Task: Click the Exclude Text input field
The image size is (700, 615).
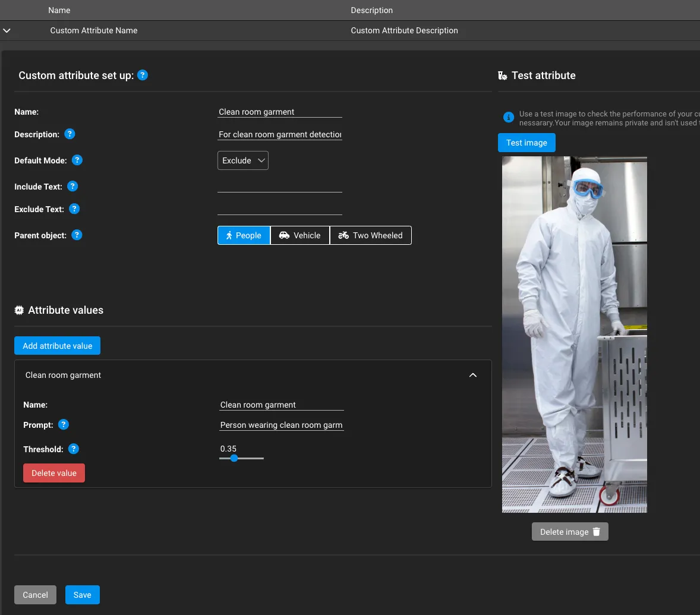Action: tap(280, 209)
